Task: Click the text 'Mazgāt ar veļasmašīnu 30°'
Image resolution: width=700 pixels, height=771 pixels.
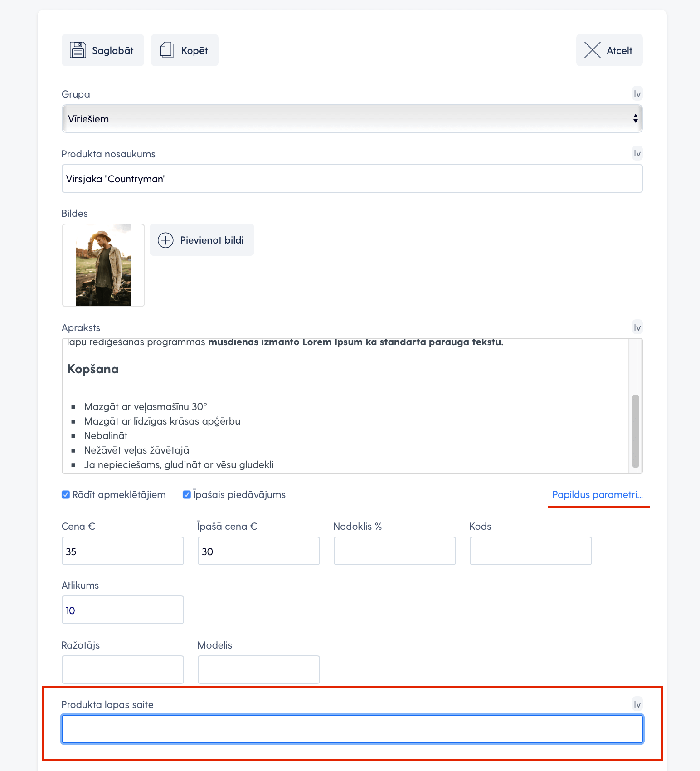Action: (x=146, y=406)
